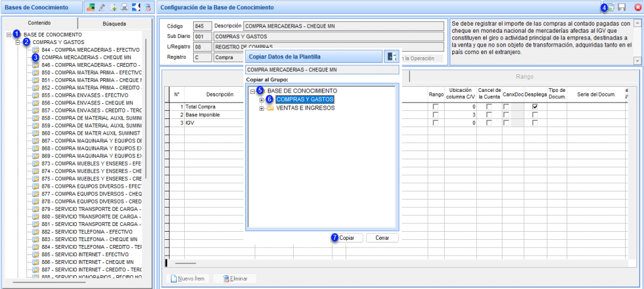The height and width of the screenshot is (289, 644).
Task: Toggle Cancel de la Cuenta for Base Imponible
Action: (x=489, y=115)
